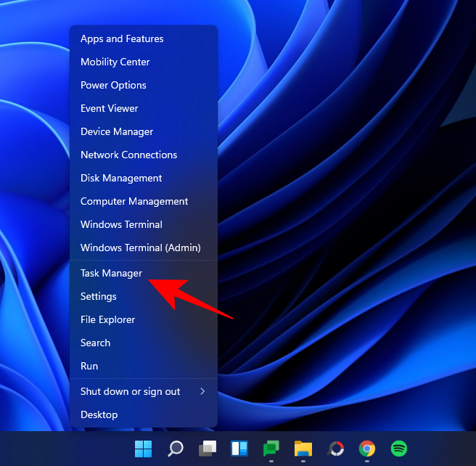Open Apps and Features
Image resolution: width=476 pixels, height=466 pixels.
[x=122, y=38]
